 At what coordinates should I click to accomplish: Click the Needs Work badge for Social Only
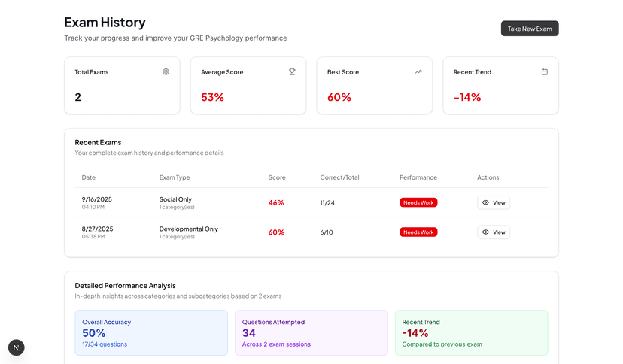tap(418, 202)
